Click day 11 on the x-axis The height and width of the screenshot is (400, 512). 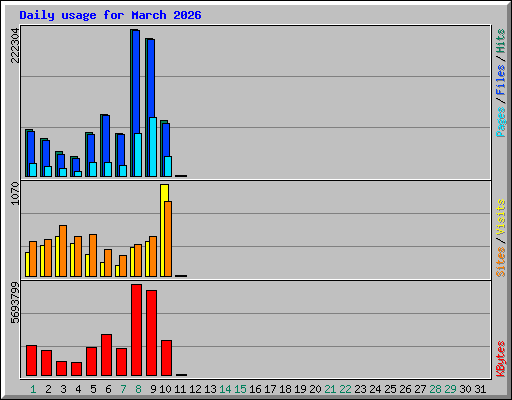[x=180, y=389]
